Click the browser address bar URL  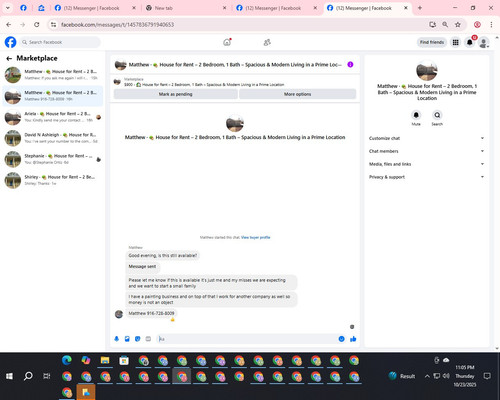117,24
